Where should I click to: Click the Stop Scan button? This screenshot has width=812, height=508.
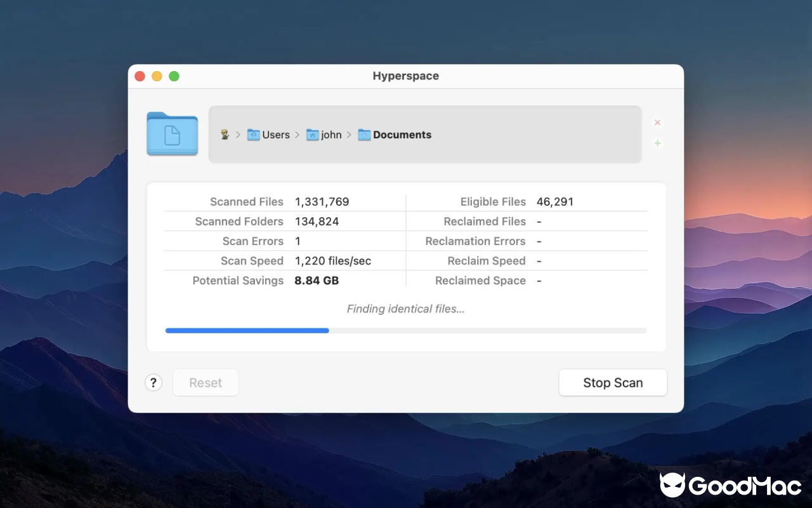click(x=613, y=382)
